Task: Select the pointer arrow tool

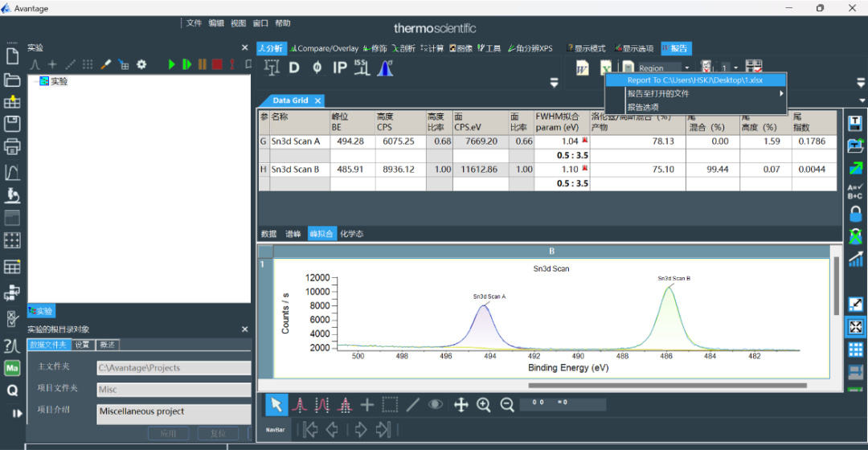Action: point(276,405)
